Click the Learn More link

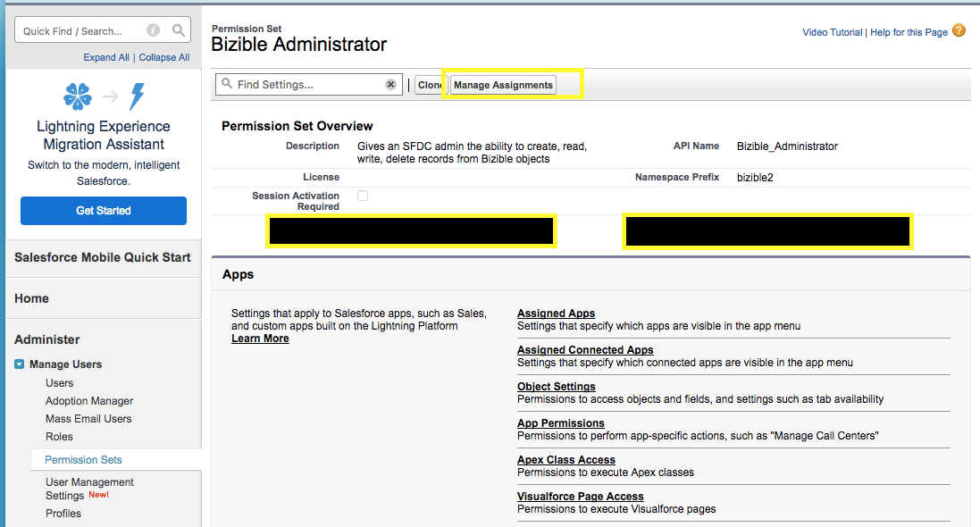(x=260, y=338)
